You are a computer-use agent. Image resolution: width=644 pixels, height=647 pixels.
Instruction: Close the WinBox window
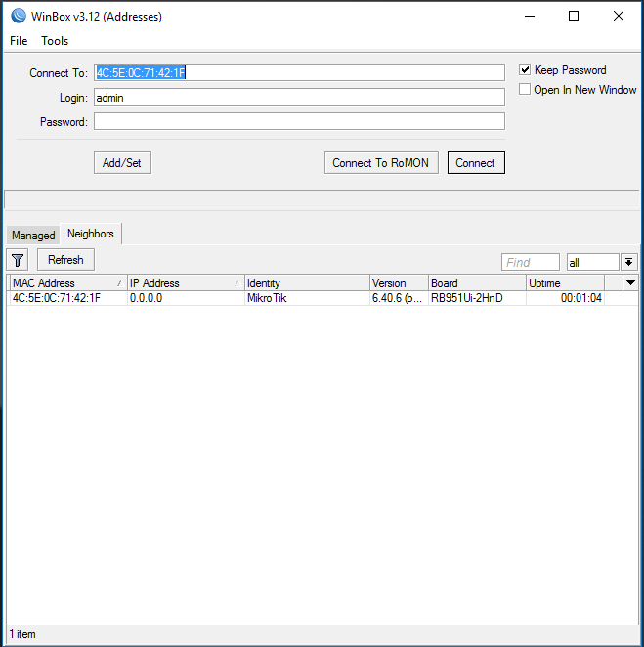618,16
